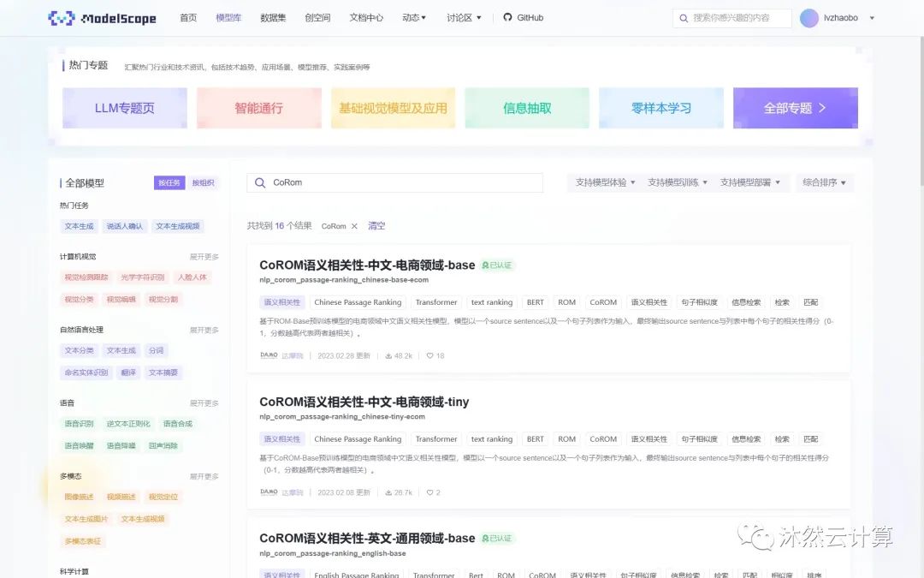Select 语音合成 task tag
This screenshot has width=924, height=578.
click(x=178, y=424)
